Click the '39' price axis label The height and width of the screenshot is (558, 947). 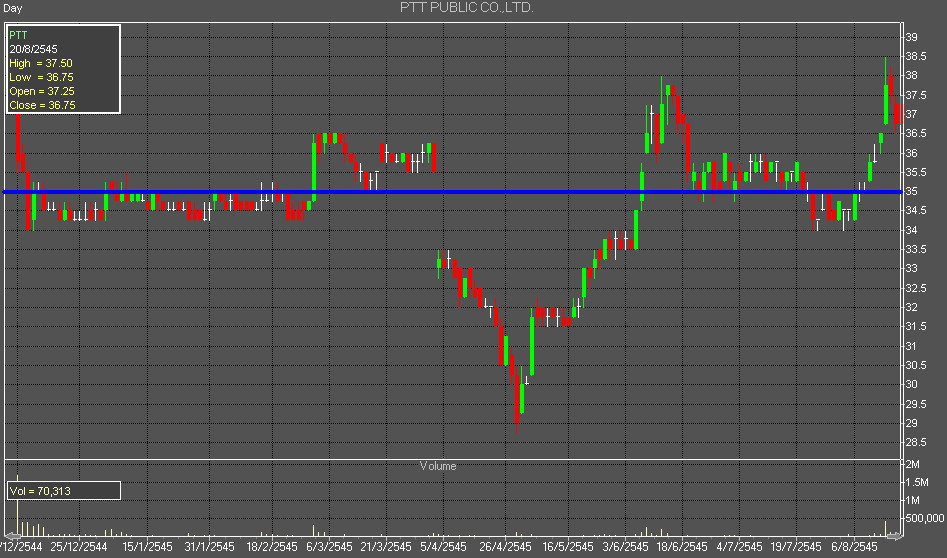point(911,37)
